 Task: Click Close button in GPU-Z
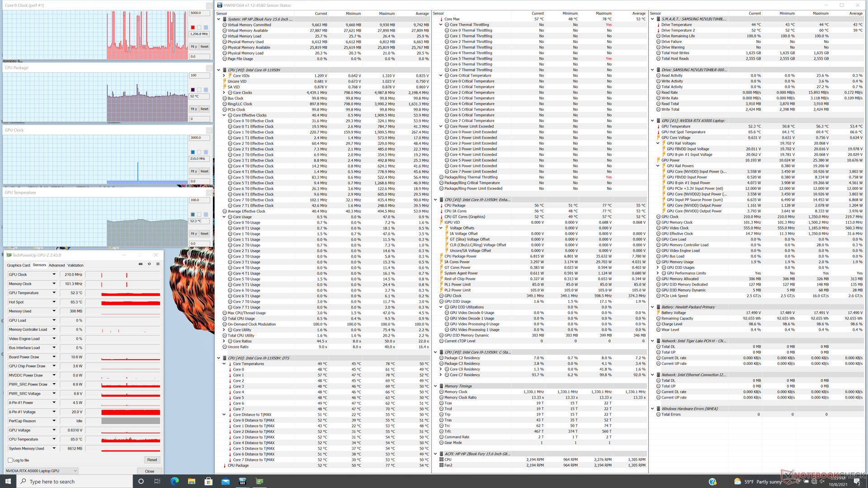pyautogui.click(x=150, y=471)
